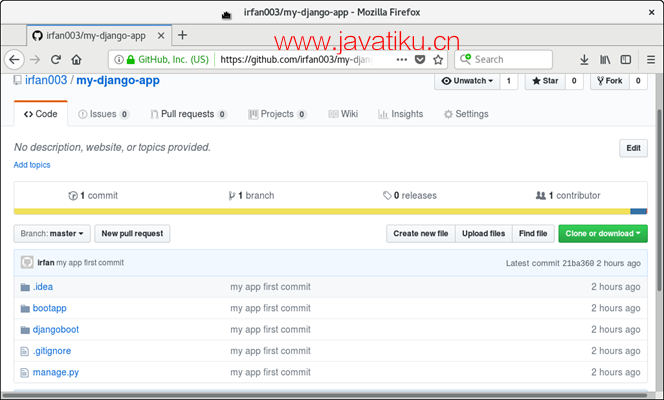Switch to the Code tab
The width and height of the screenshot is (664, 400).
41,114
